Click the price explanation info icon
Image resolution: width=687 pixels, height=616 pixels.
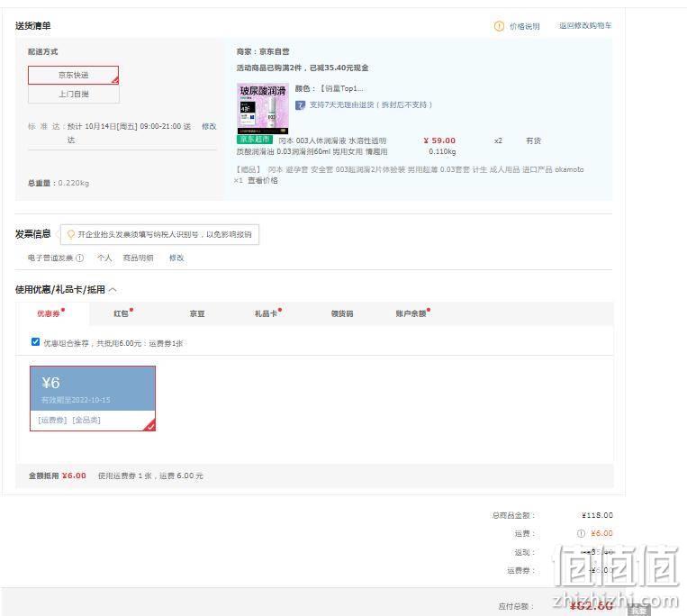499,26
